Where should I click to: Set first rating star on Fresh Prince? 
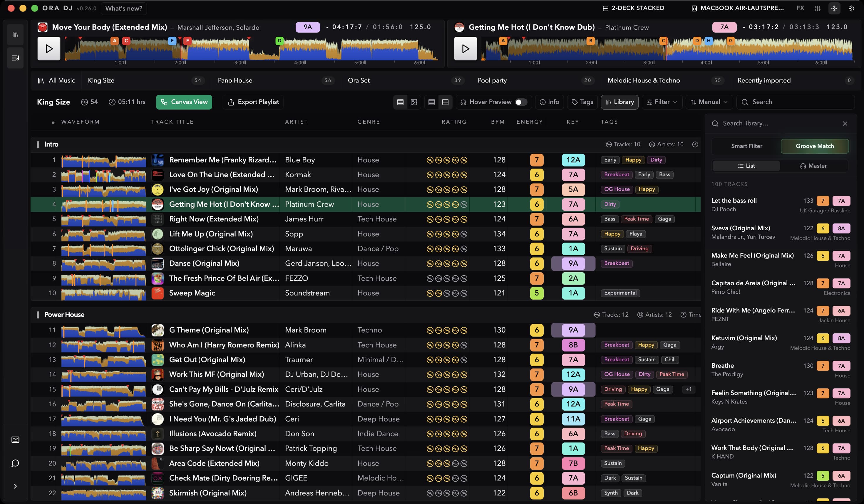pyautogui.click(x=430, y=278)
